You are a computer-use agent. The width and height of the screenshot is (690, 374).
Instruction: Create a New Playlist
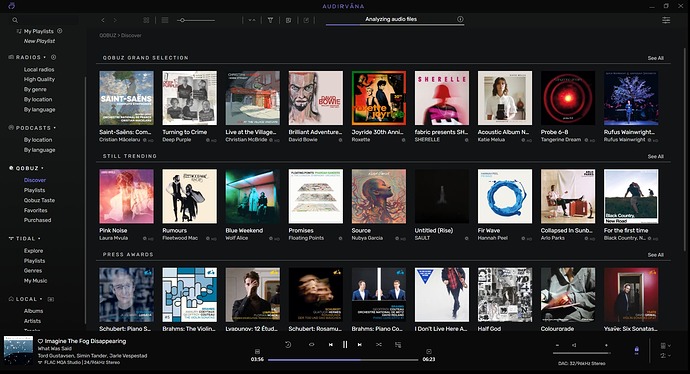click(40, 41)
